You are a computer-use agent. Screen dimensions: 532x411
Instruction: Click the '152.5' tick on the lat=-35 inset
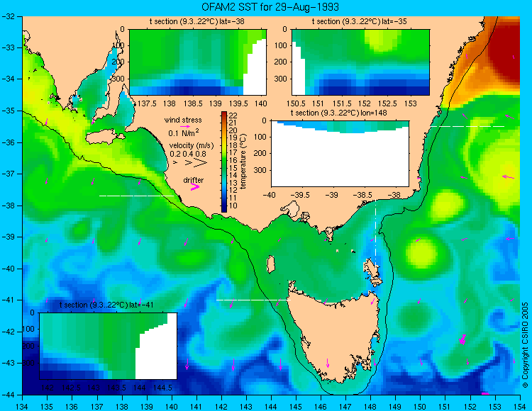388,103
